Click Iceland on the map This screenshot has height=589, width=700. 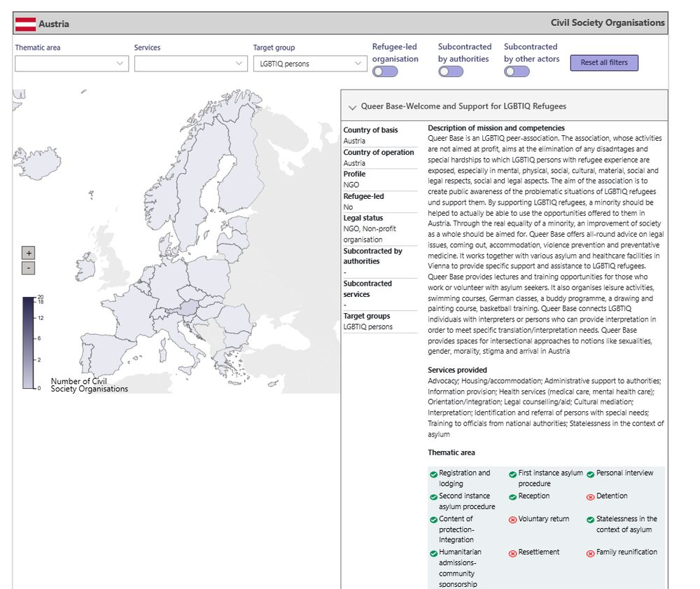38,163
